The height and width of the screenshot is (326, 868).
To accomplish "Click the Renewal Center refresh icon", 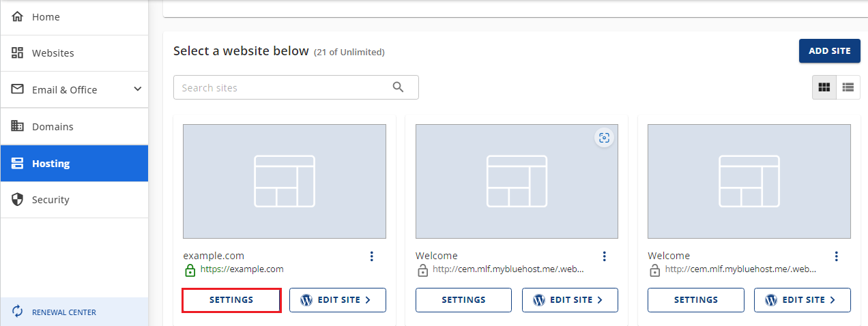I will pos(18,312).
